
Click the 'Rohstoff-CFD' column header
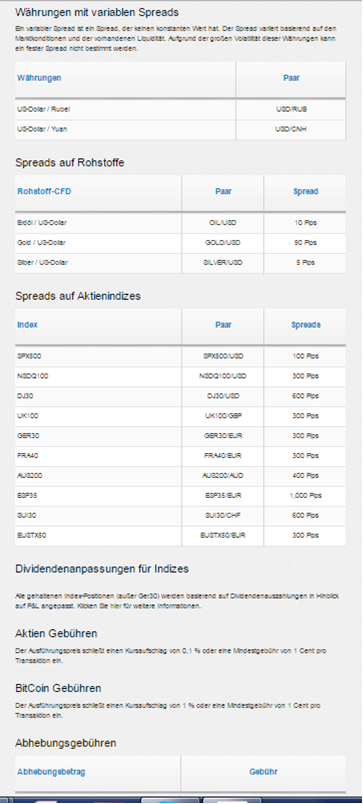click(44, 191)
